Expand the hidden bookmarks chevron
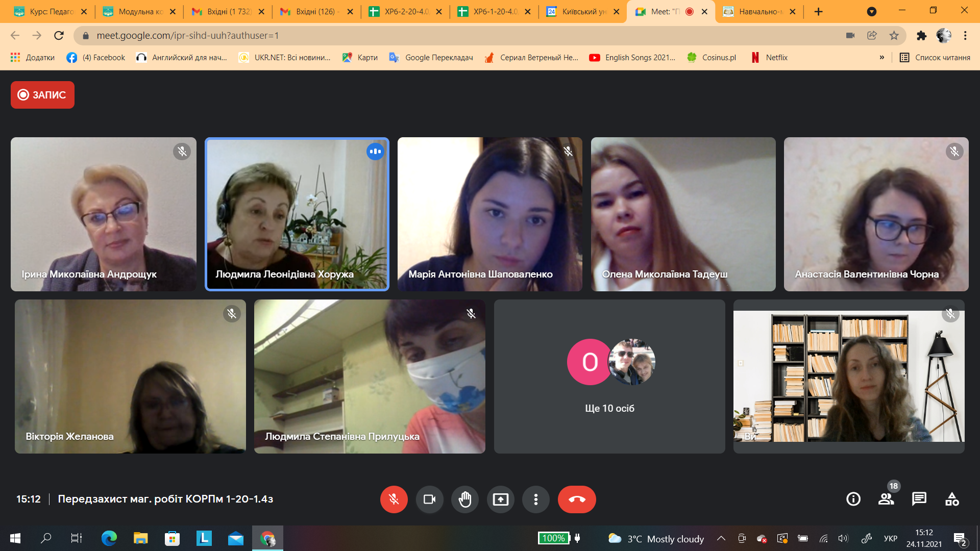The width and height of the screenshot is (980, 551). 881,57
